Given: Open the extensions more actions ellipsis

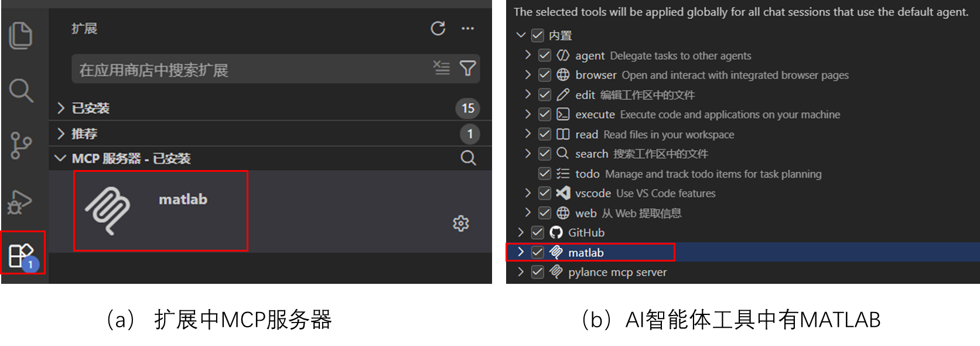Looking at the screenshot, I should coord(467,28).
